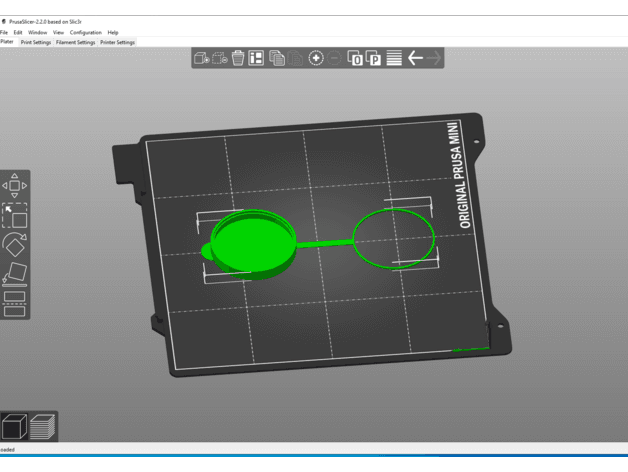This screenshot has height=472, width=628.
Task: Click the Split to parts icon
Action: (373, 58)
